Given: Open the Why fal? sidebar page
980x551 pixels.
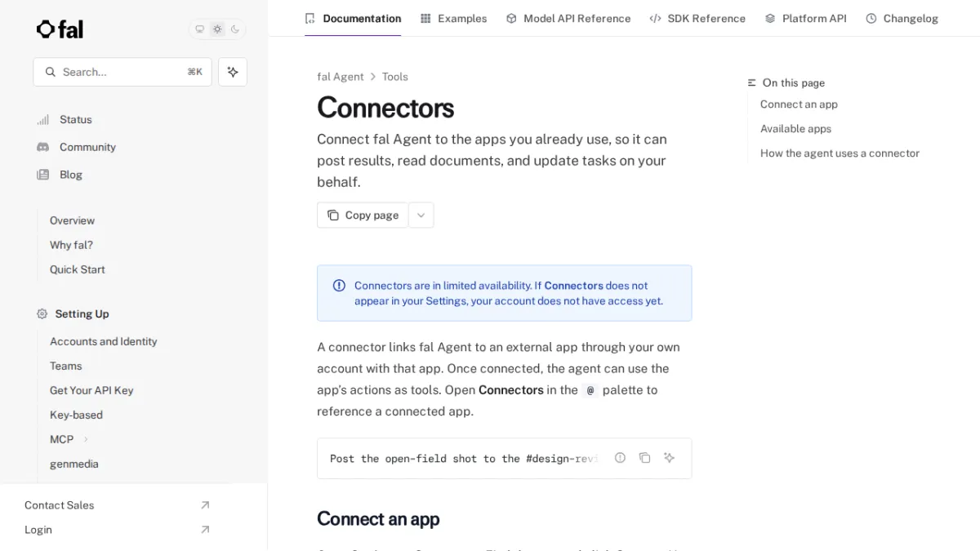Looking at the screenshot, I should [x=71, y=245].
